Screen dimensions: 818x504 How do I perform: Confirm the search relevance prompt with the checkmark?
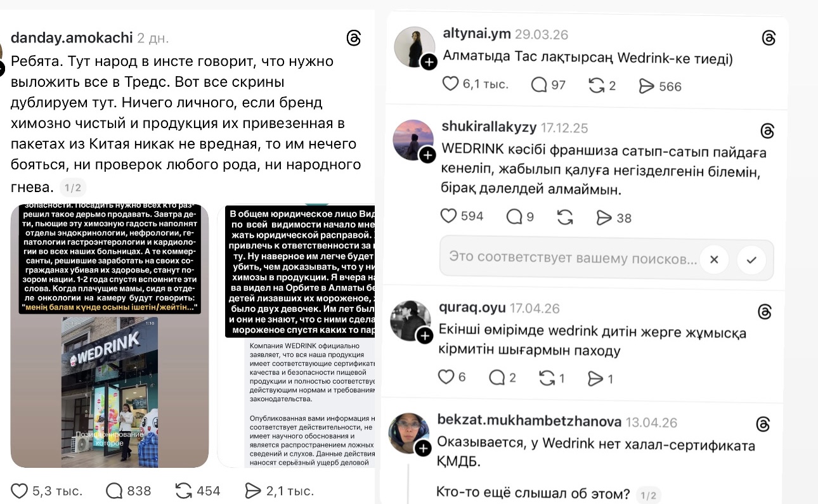pyautogui.click(x=751, y=259)
